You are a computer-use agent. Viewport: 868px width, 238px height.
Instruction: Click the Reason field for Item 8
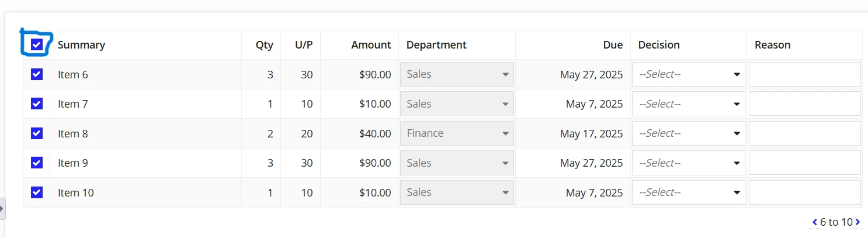(804, 133)
